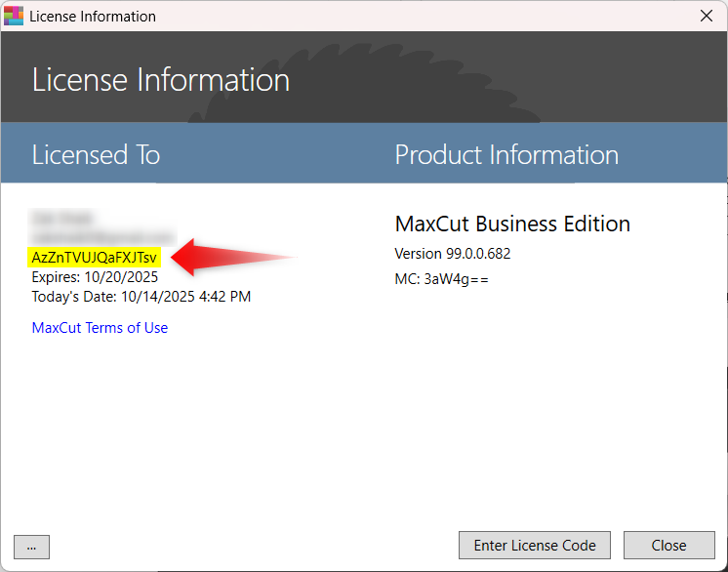Click the Licensed To section header
Image resolution: width=728 pixels, height=572 pixels.
coord(96,155)
